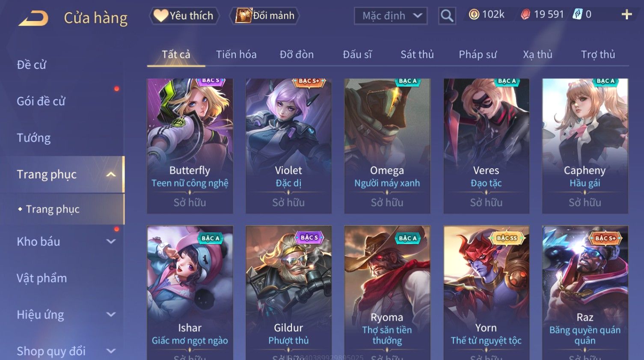Screen dimensions: 644x360
Task: Open Gói đề cử in sidebar
Action: coord(41,101)
